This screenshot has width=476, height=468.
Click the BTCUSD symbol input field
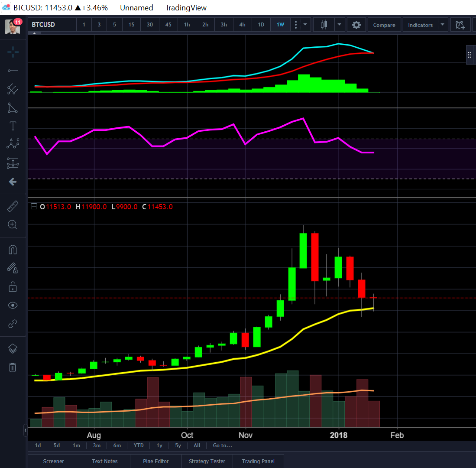pyautogui.click(x=52, y=25)
